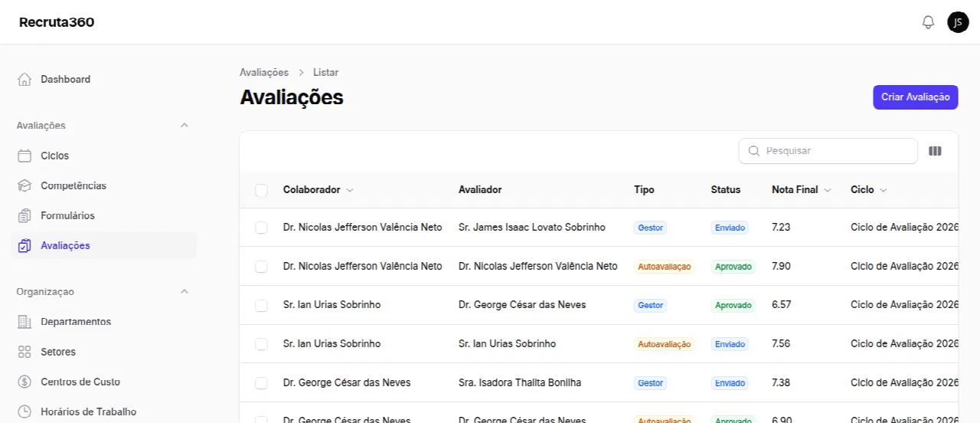Open the notifications bell
The height and width of the screenshot is (423, 980).
[x=928, y=22]
